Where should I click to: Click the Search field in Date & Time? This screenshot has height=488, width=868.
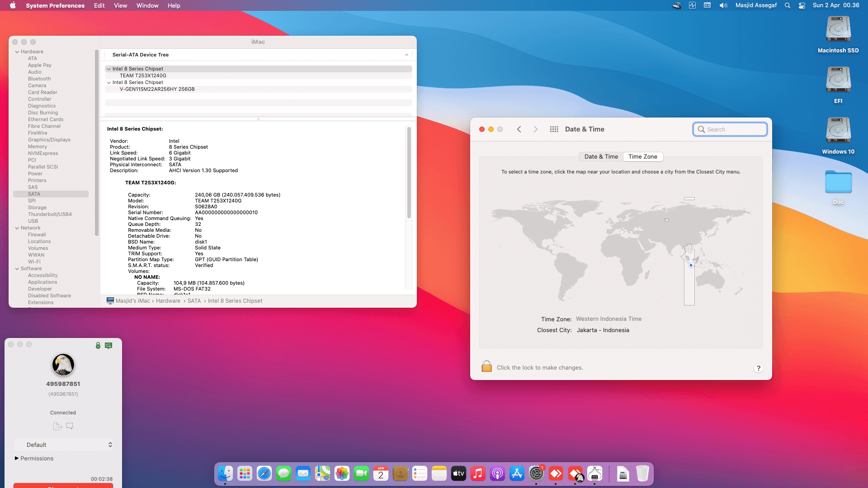[730, 129]
